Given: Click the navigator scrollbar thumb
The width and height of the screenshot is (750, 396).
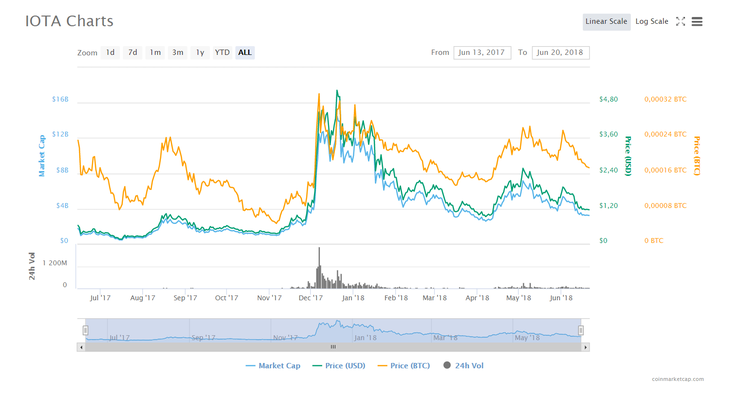Looking at the screenshot, I should click(333, 347).
